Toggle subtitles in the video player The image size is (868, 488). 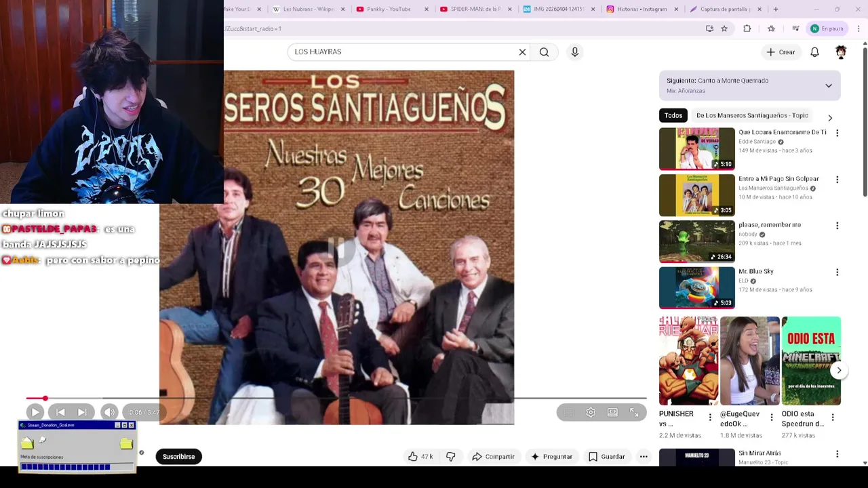[569, 412]
